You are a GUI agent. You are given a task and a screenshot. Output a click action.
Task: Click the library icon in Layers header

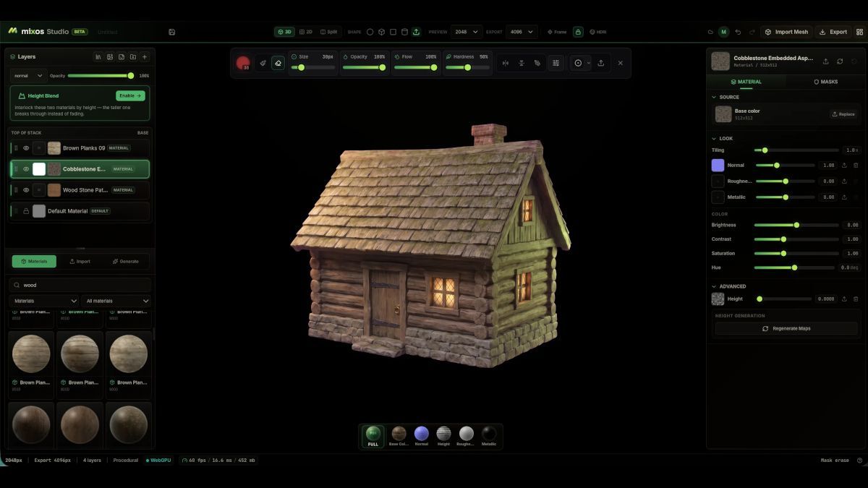(x=98, y=56)
